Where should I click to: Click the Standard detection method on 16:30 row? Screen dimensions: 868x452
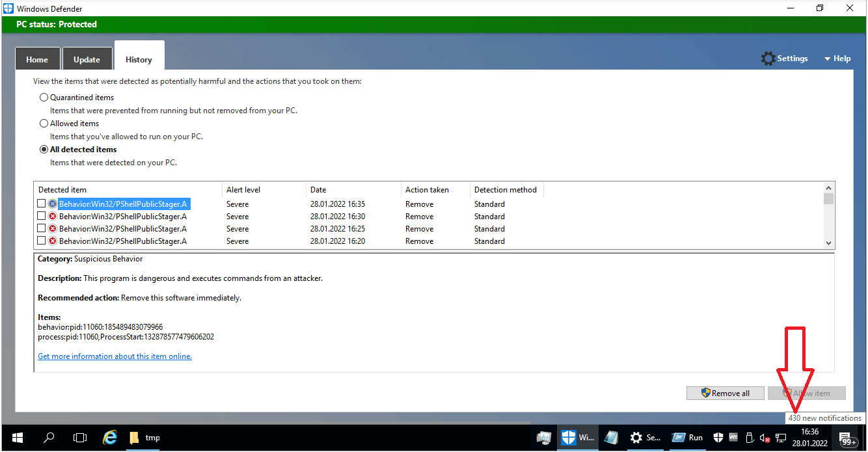click(489, 217)
